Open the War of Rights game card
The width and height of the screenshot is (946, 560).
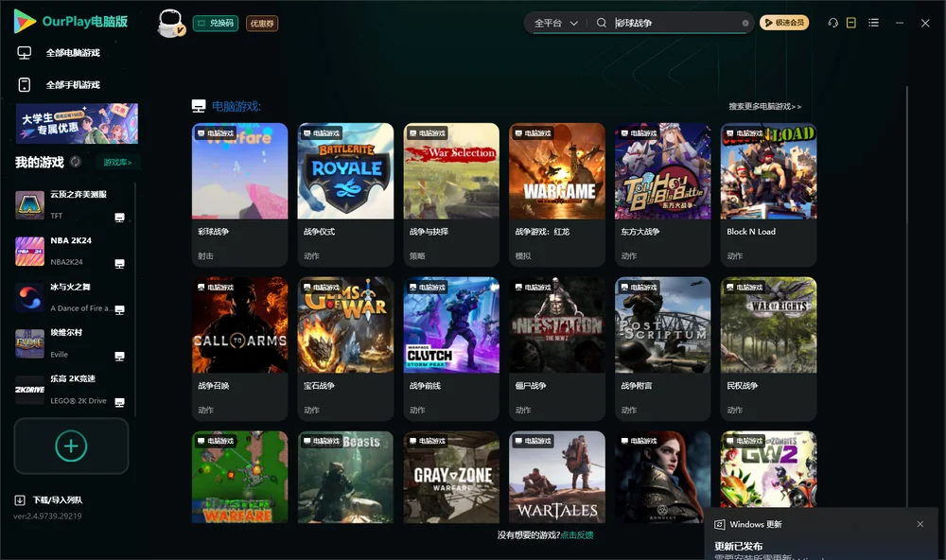click(768, 348)
